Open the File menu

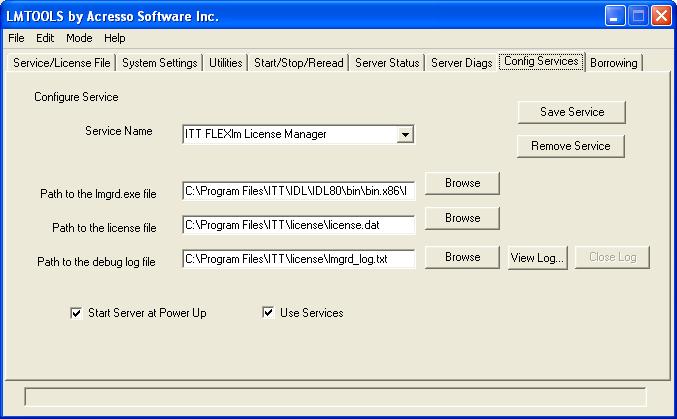coord(16,38)
